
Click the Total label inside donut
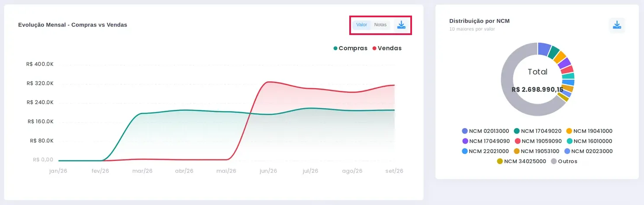point(538,72)
